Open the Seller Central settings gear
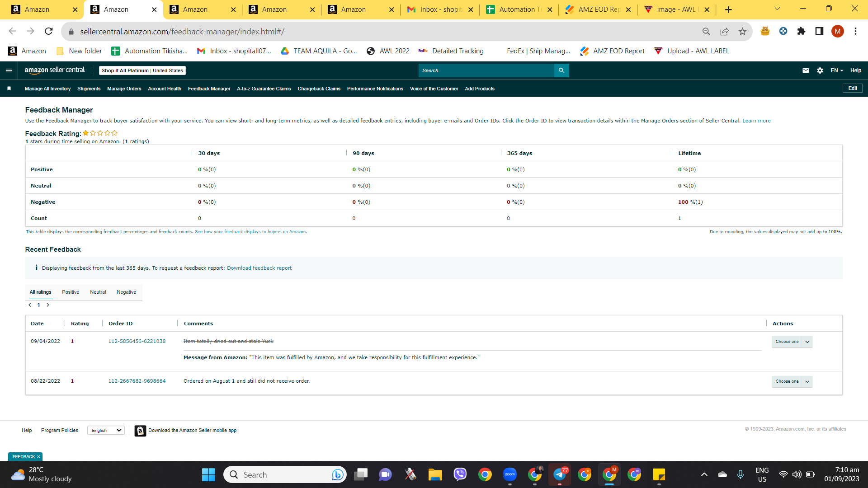The height and width of the screenshot is (488, 868). [820, 70]
